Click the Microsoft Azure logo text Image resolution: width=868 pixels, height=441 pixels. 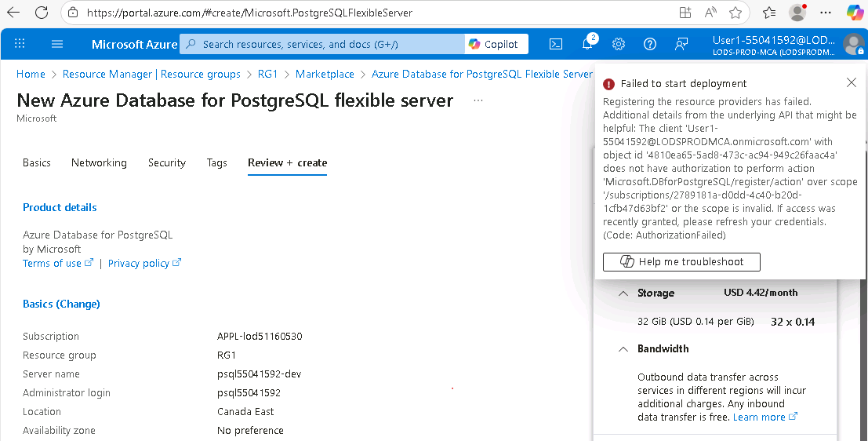point(135,44)
